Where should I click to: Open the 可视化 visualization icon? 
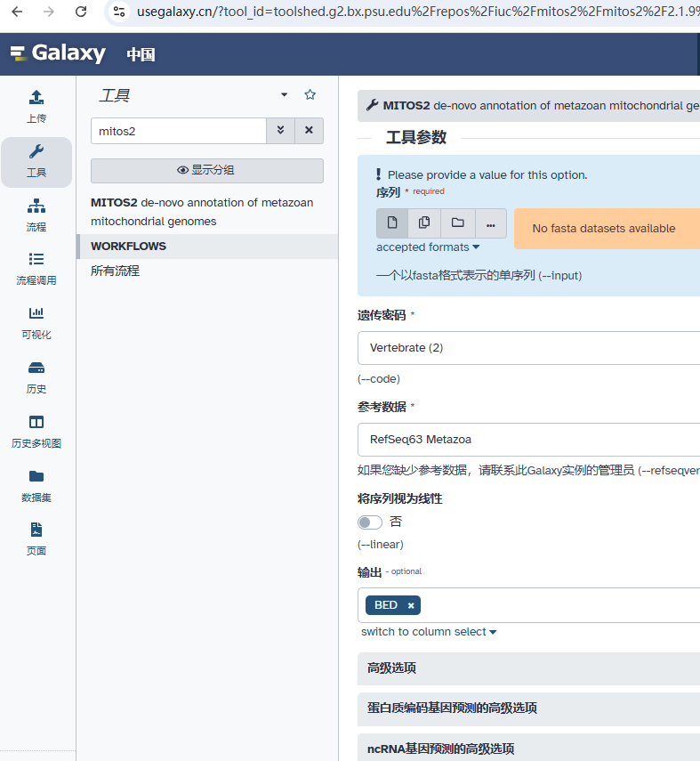(x=36, y=323)
